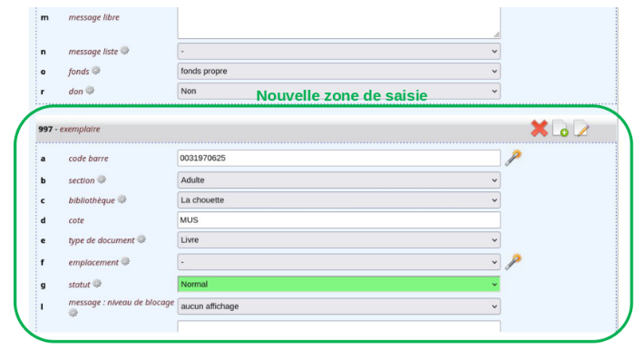Viewport: 644px width, 350px height.
Task: Click the cote label
Action: (76, 220)
